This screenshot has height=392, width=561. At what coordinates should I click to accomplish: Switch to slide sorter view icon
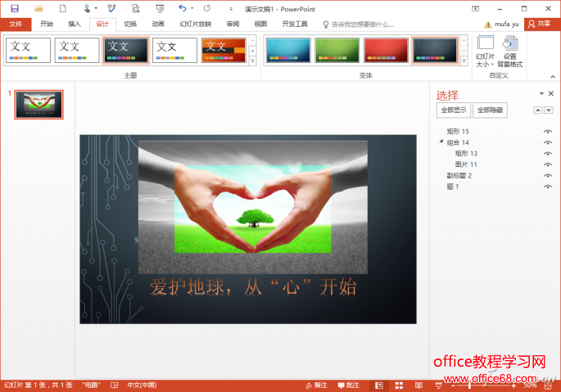click(399, 385)
